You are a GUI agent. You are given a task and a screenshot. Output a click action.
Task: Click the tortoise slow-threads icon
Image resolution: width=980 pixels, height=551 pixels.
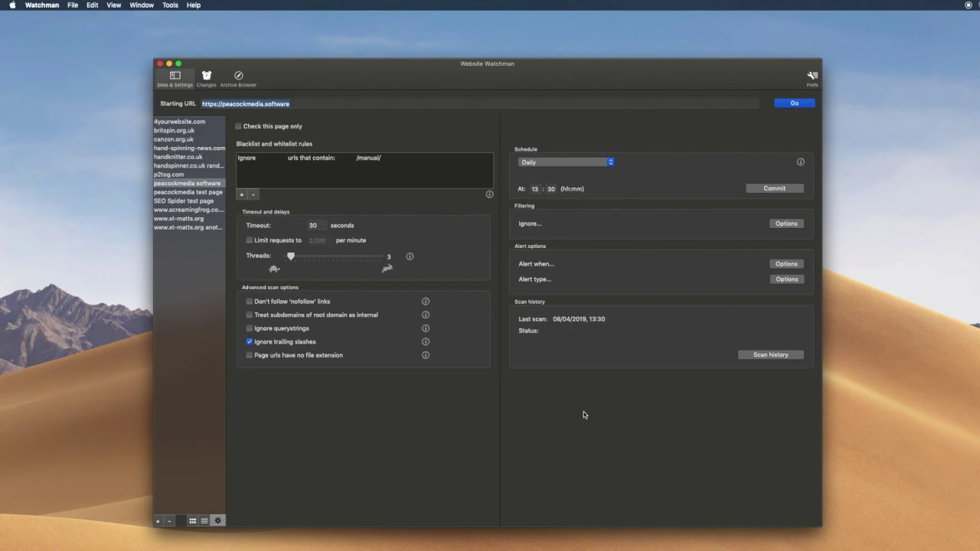pyautogui.click(x=274, y=269)
